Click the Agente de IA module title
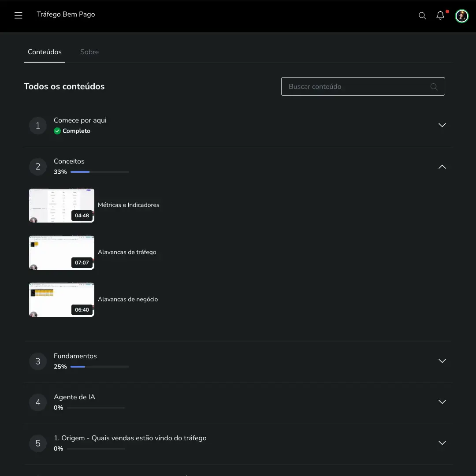Screen dimensions: 476x476 point(74,397)
